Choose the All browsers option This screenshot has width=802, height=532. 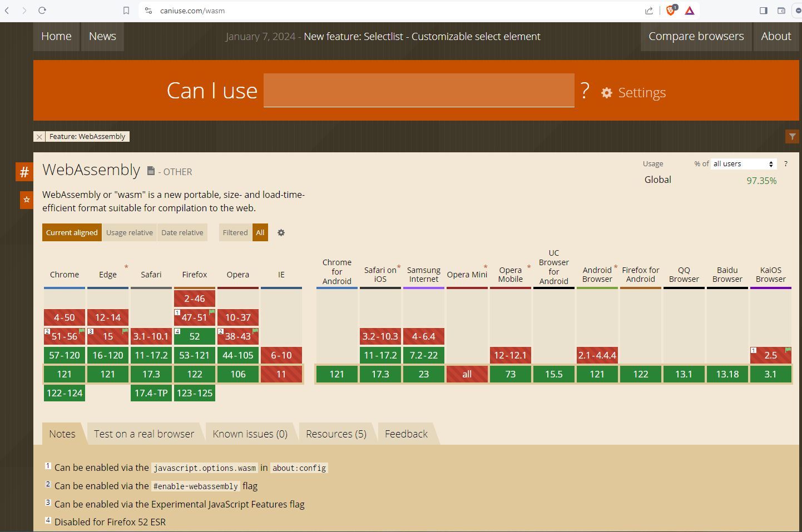tap(260, 233)
